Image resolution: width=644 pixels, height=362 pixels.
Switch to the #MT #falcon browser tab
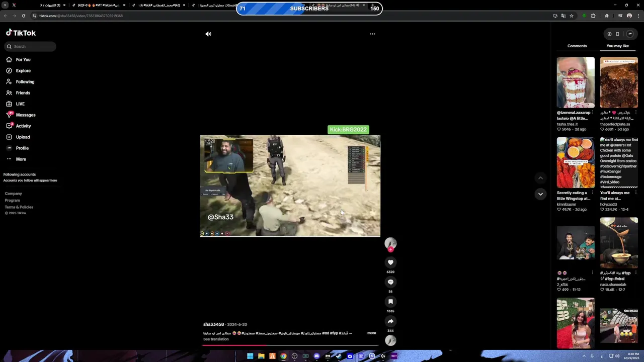click(98, 5)
